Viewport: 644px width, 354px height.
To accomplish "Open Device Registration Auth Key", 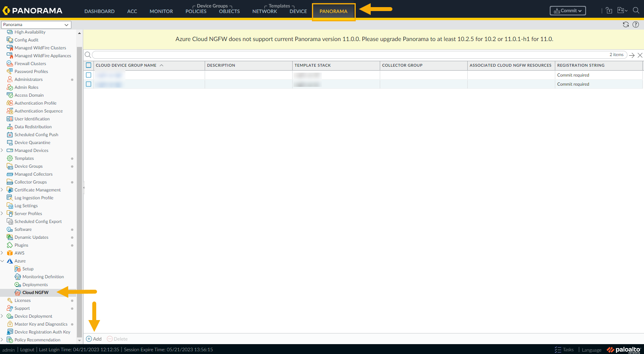I will (x=43, y=332).
